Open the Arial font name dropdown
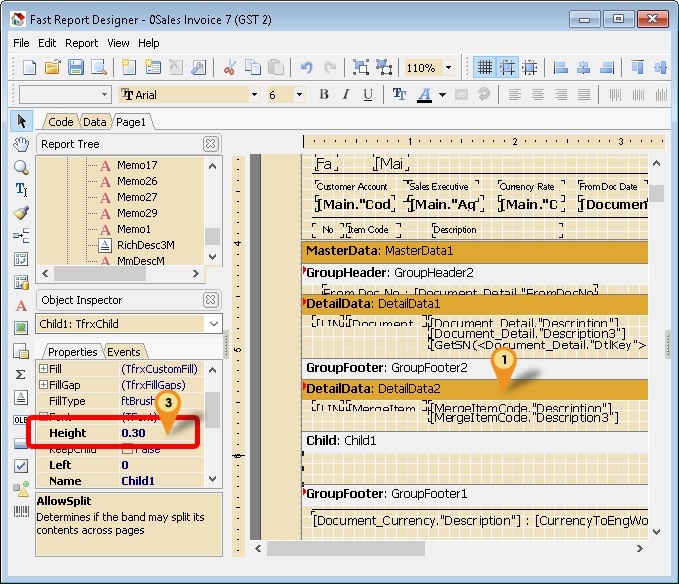 pos(254,95)
